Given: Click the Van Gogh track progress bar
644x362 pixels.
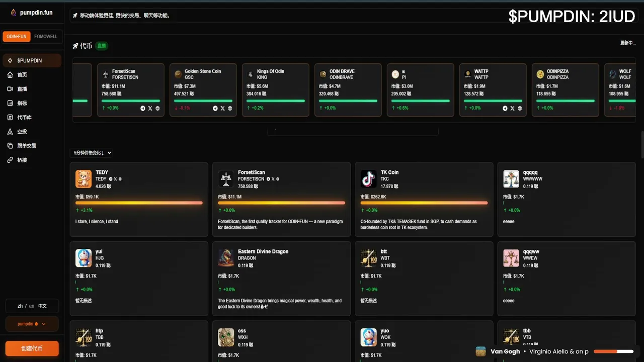Looking at the screenshot, I should [614, 351].
